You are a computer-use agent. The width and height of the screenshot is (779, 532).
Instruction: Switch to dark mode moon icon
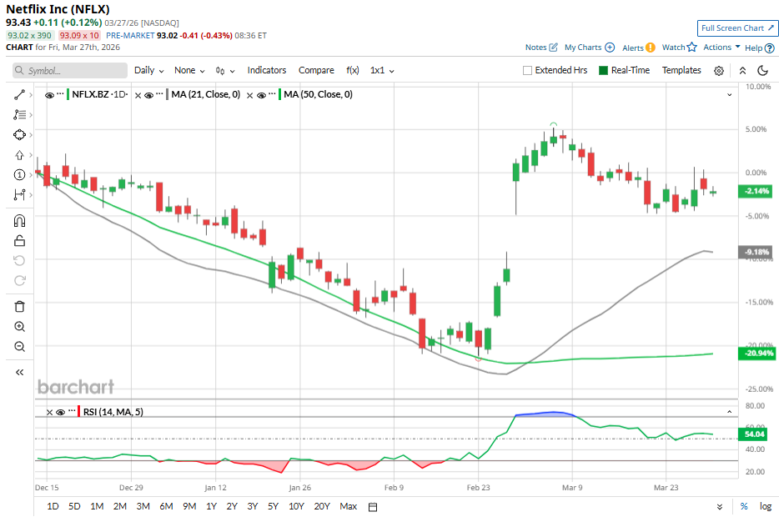click(x=762, y=71)
